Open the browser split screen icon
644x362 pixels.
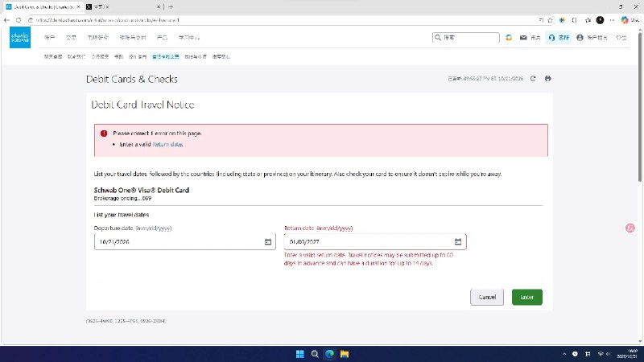coord(575,19)
